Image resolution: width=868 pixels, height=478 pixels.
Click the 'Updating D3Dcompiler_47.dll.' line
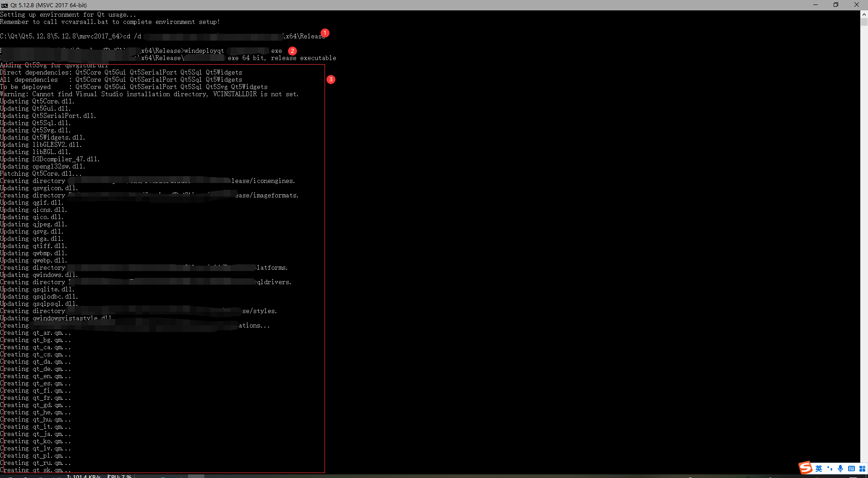point(50,159)
